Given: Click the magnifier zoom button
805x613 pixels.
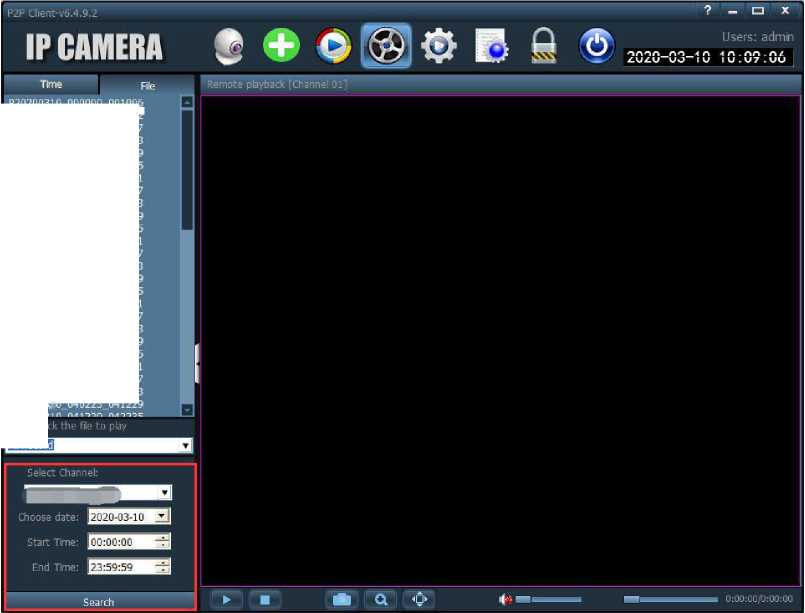Looking at the screenshot, I should point(381,599).
